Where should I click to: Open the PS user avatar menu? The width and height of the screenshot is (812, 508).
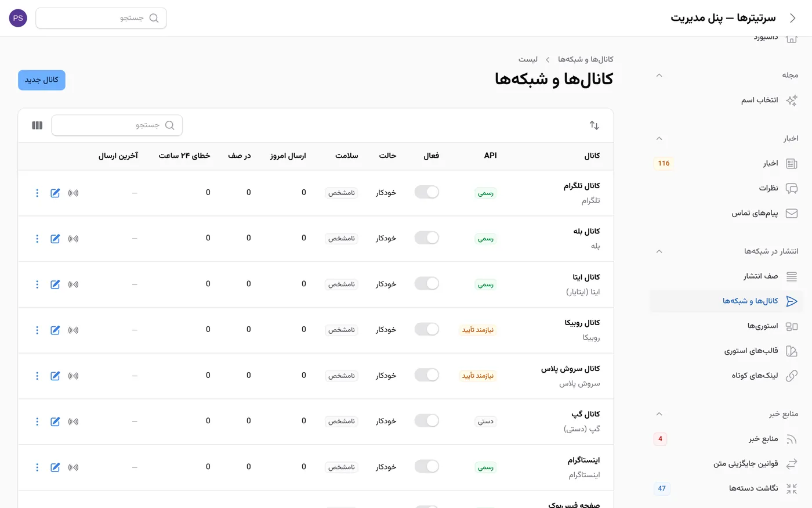(18, 18)
